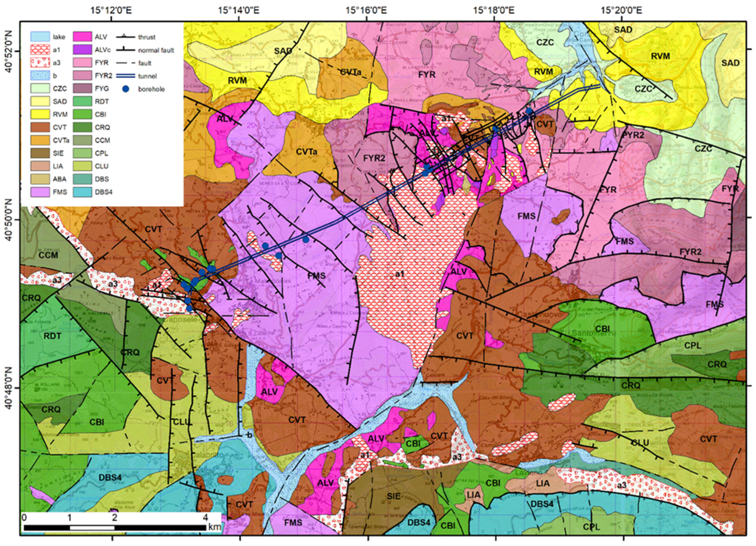Select the b dotted legend swatch
756x546 pixels.
click(40, 76)
